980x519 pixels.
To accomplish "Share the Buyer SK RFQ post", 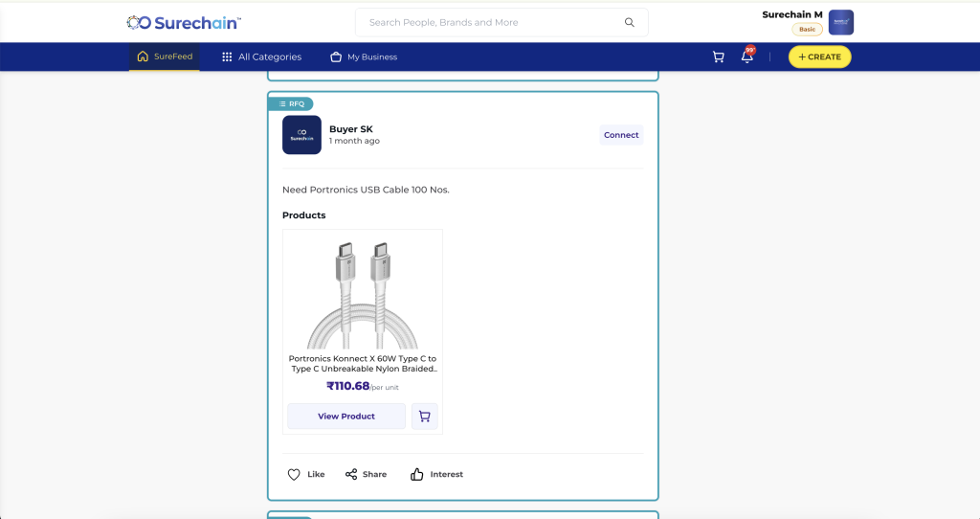I will coord(366,475).
